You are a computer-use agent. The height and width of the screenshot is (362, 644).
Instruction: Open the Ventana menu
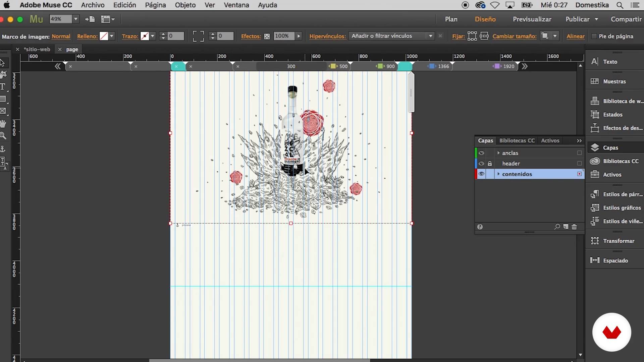coord(236,5)
